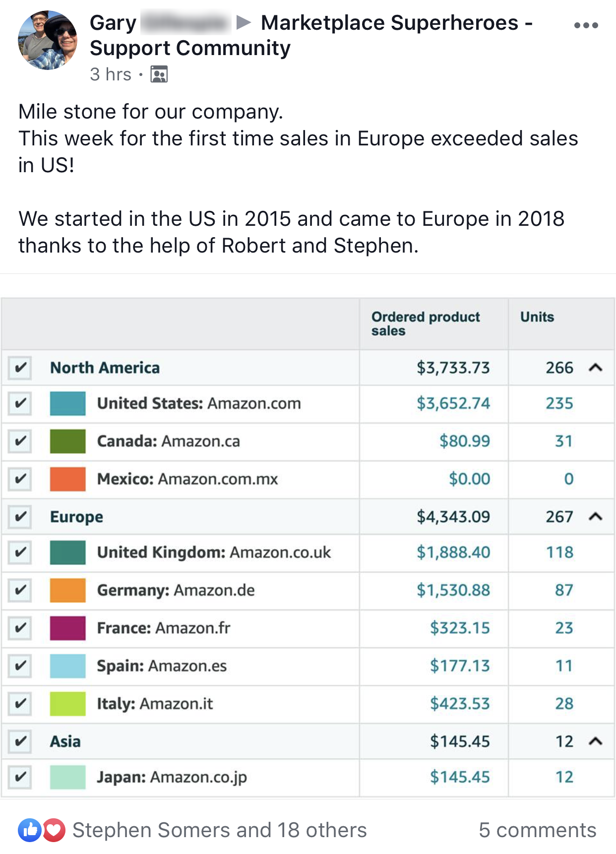This screenshot has width=616, height=854.
Task: Toggle the Europe region checkbox
Action: click(x=20, y=517)
